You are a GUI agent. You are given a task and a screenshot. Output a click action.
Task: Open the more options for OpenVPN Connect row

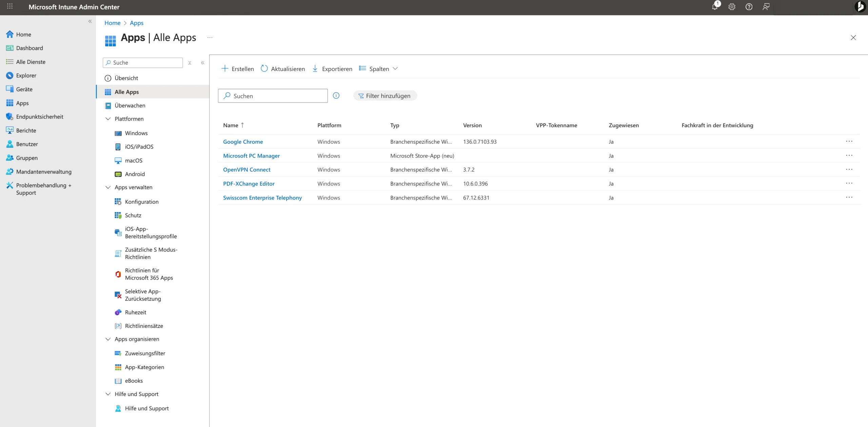pyautogui.click(x=849, y=169)
